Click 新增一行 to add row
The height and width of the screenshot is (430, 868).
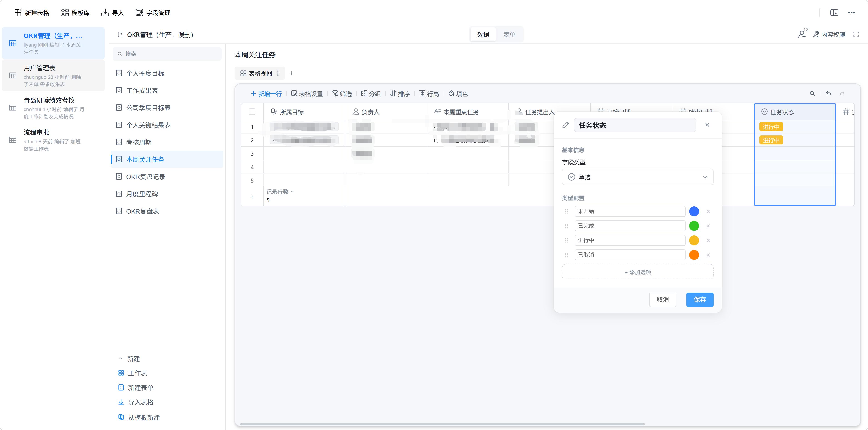click(x=266, y=94)
